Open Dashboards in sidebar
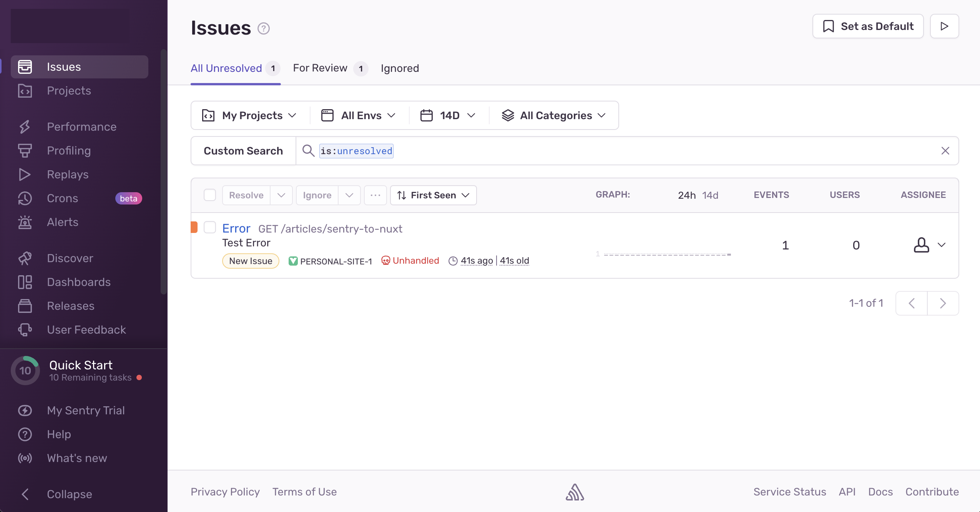The height and width of the screenshot is (512, 980). click(78, 282)
